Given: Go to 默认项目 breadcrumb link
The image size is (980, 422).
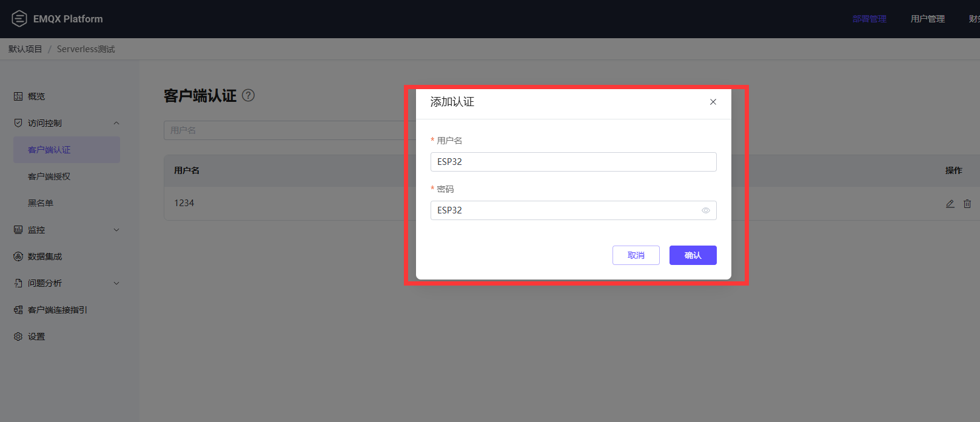Looking at the screenshot, I should [x=25, y=49].
